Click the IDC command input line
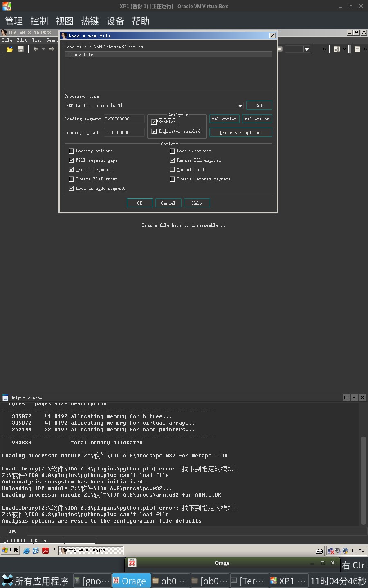 pos(196,531)
